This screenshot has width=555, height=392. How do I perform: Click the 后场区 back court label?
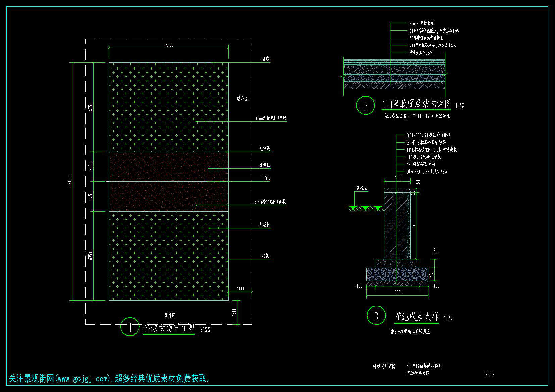[x=264, y=225]
